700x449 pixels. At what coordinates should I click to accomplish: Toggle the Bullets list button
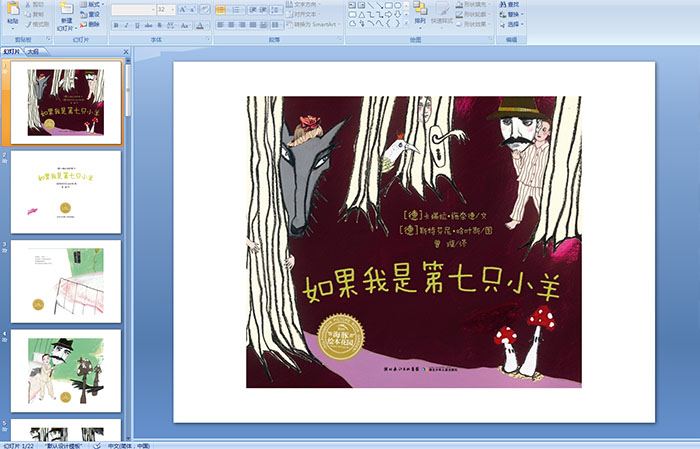point(220,10)
